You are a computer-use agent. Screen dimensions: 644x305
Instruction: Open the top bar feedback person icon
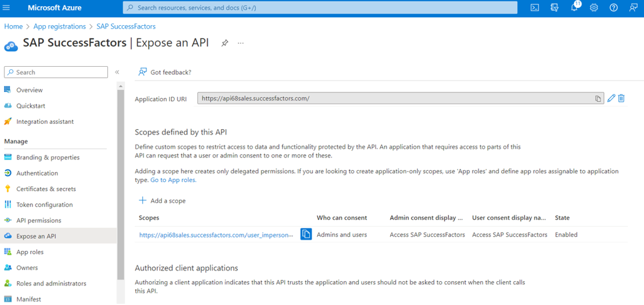633,8
